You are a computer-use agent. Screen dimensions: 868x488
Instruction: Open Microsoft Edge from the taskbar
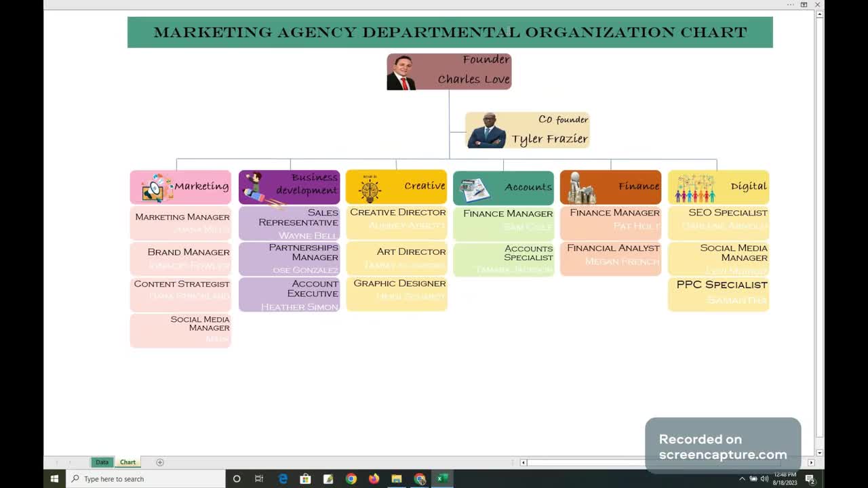(283, 479)
